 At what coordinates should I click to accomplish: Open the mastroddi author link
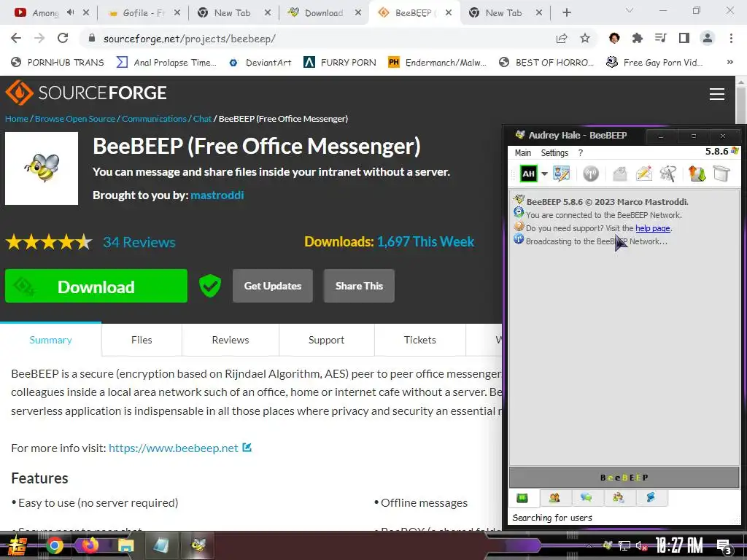coord(217,195)
